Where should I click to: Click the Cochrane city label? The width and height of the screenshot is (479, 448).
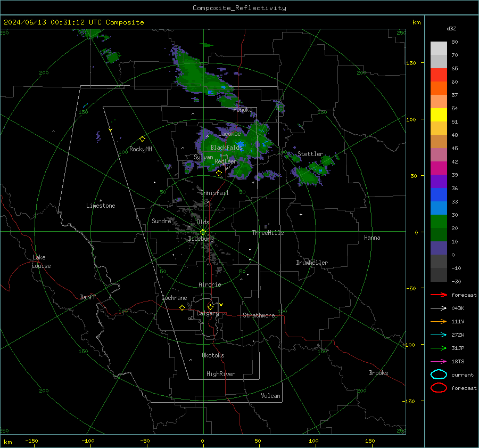point(174,298)
